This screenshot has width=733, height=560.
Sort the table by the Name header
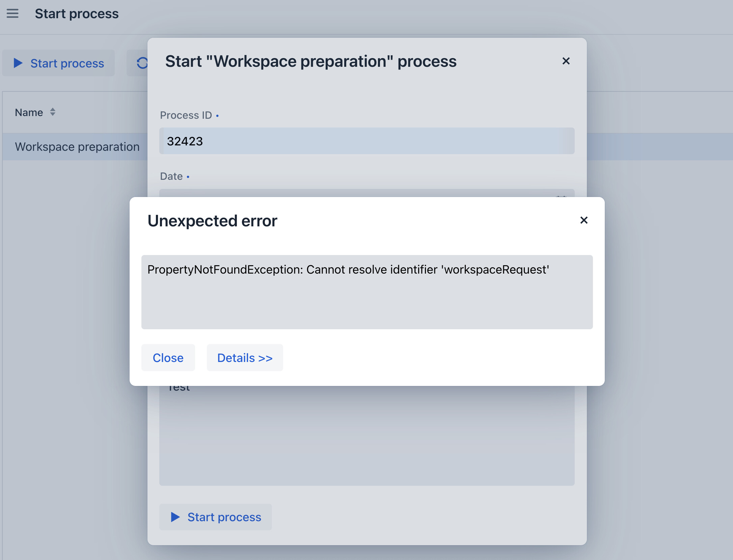point(29,112)
